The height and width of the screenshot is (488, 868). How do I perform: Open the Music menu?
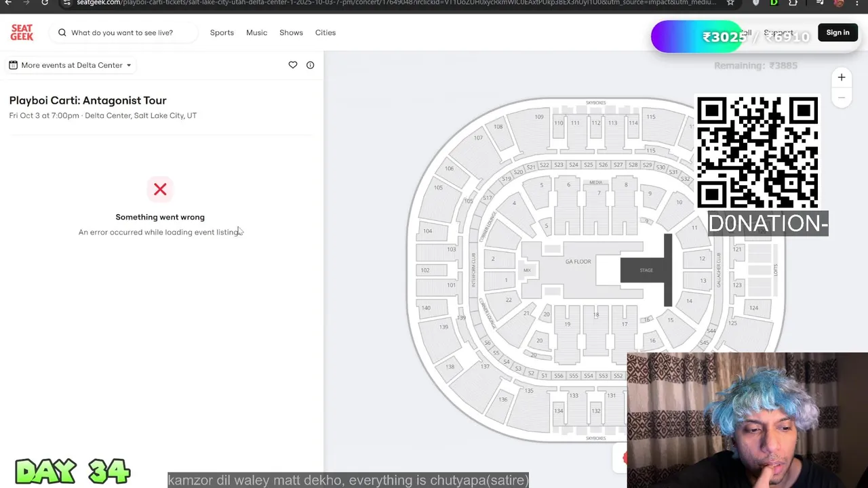coord(256,33)
